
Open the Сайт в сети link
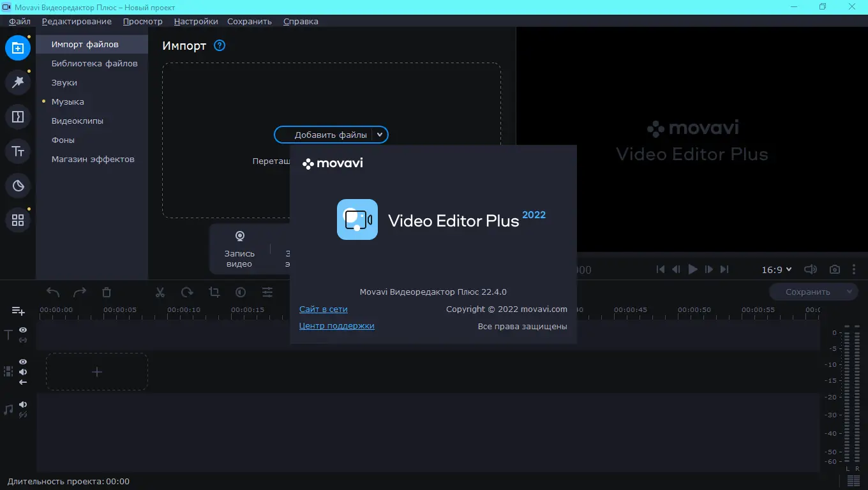point(324,309)
